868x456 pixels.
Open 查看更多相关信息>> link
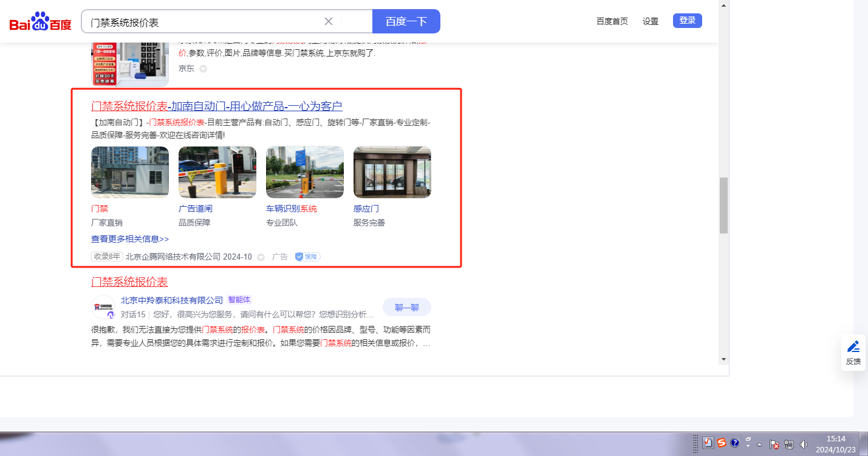coord(130,239)
